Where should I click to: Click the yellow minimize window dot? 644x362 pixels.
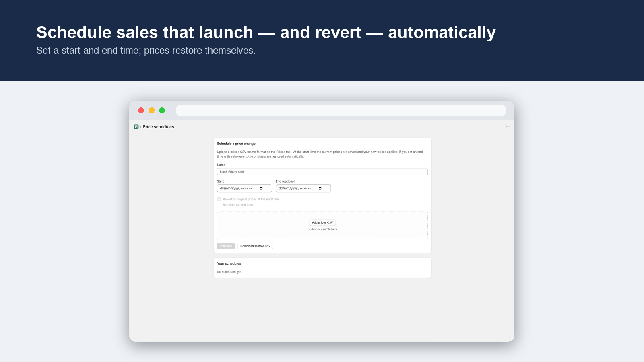pyautogui.click(x=151, y=110)
